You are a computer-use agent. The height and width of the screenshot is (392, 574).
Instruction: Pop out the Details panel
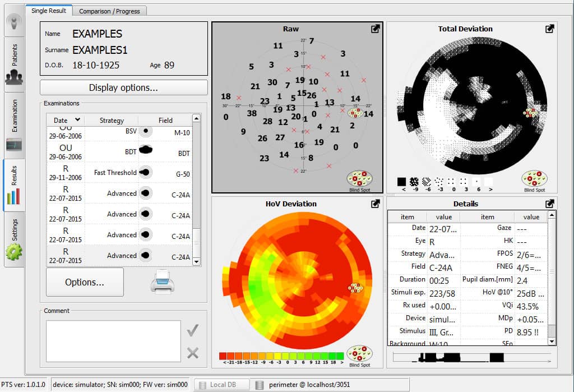point(550,204)
